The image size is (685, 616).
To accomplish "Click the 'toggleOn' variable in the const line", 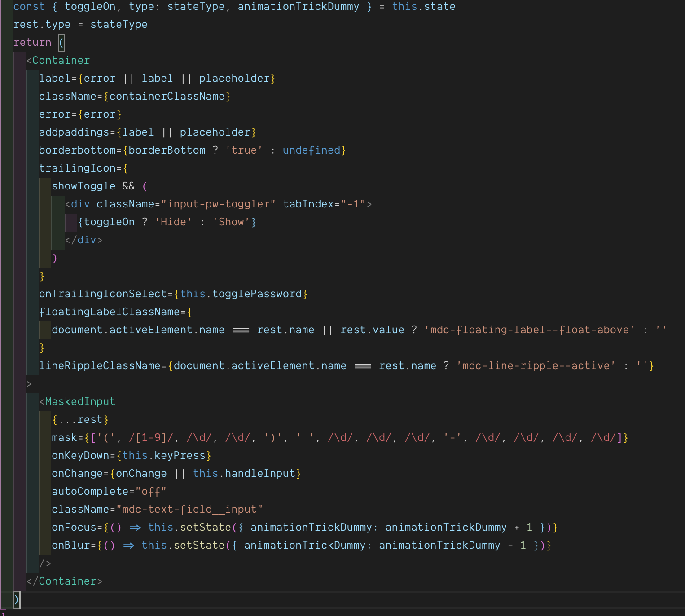I will [x=90, y=7].
